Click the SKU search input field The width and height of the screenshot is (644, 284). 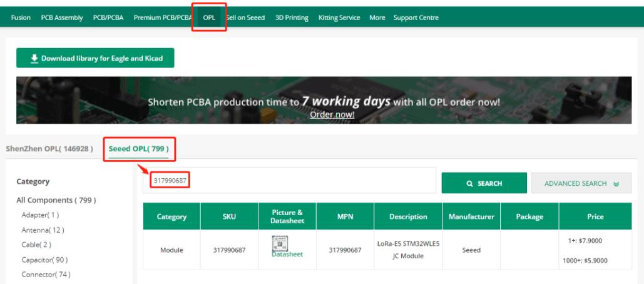289,181
